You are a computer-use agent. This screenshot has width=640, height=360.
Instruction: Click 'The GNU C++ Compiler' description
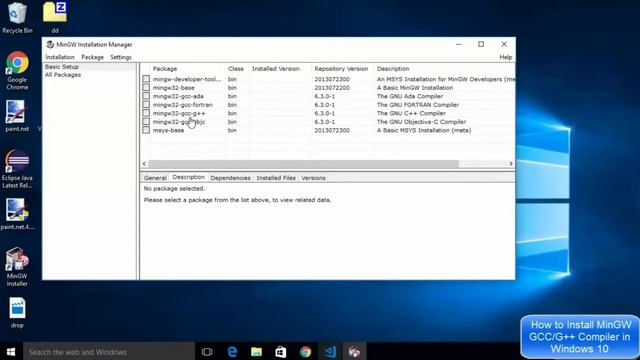[411, 113]
